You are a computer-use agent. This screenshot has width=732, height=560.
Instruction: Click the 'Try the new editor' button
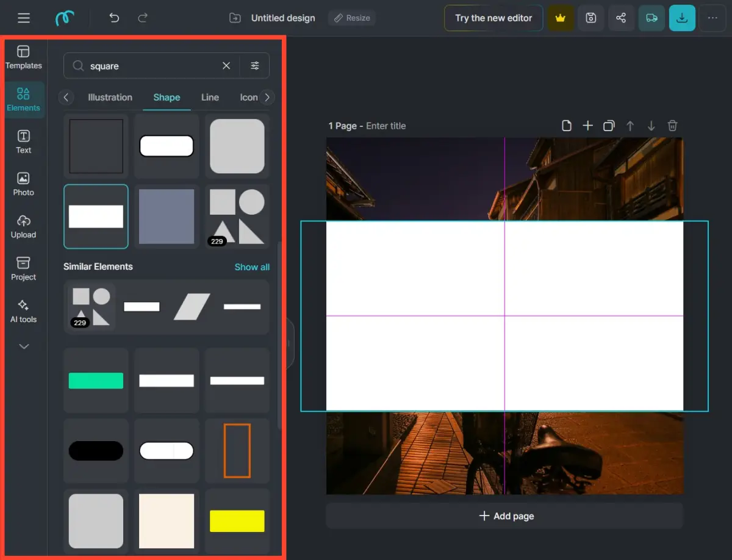click(493, 18)
